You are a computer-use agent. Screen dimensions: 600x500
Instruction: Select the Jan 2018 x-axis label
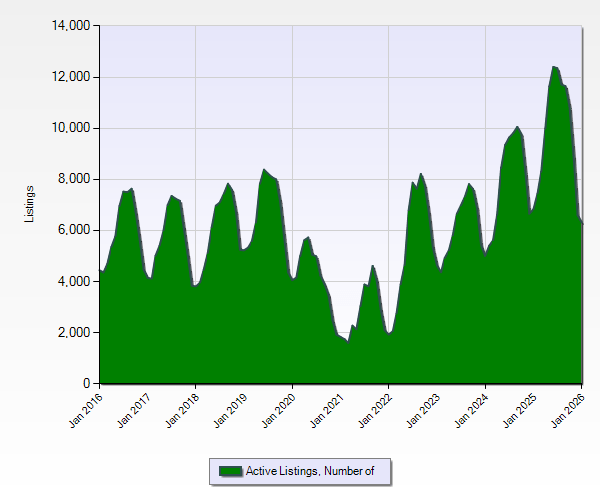coord(181,410)
